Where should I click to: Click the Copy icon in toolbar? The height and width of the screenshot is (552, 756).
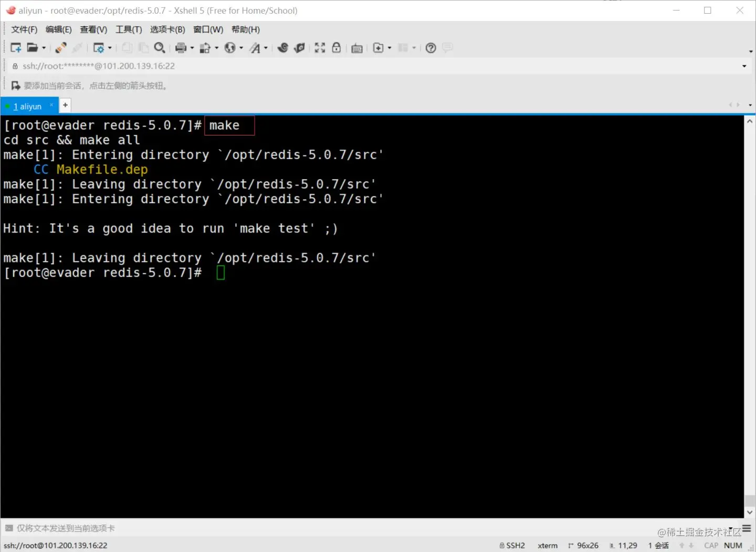tap(127, 48)
